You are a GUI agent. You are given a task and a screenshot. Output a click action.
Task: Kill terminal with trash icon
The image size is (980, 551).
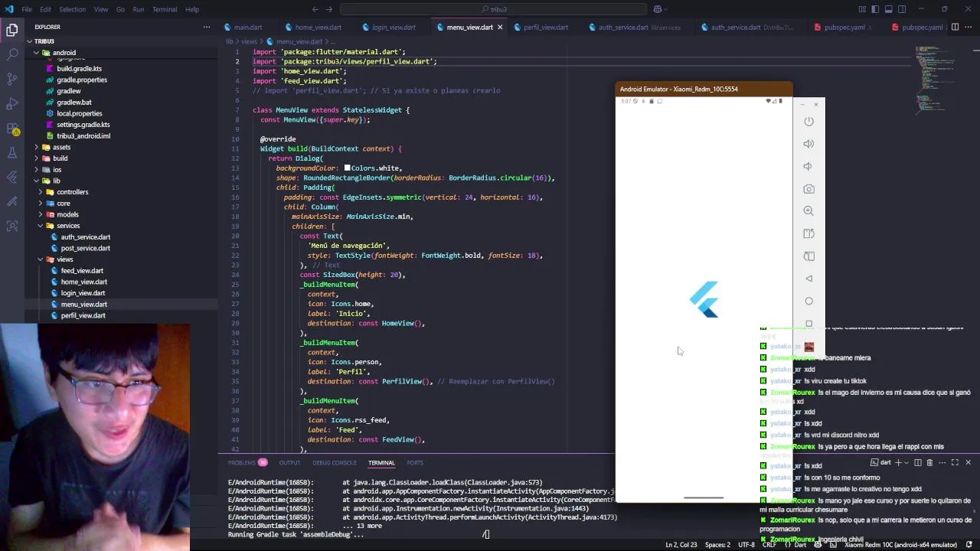pyautogui.click(x=929, y=462)
